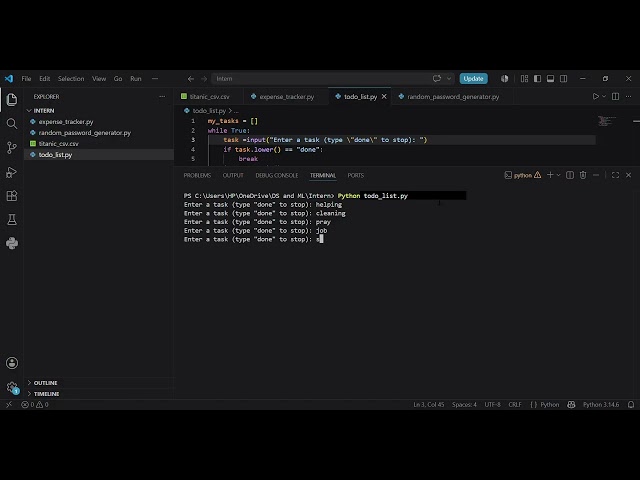This screenshot has width=640, height=480.
Task: Open the Accounts menu icon
Action: tap(12, 363)
